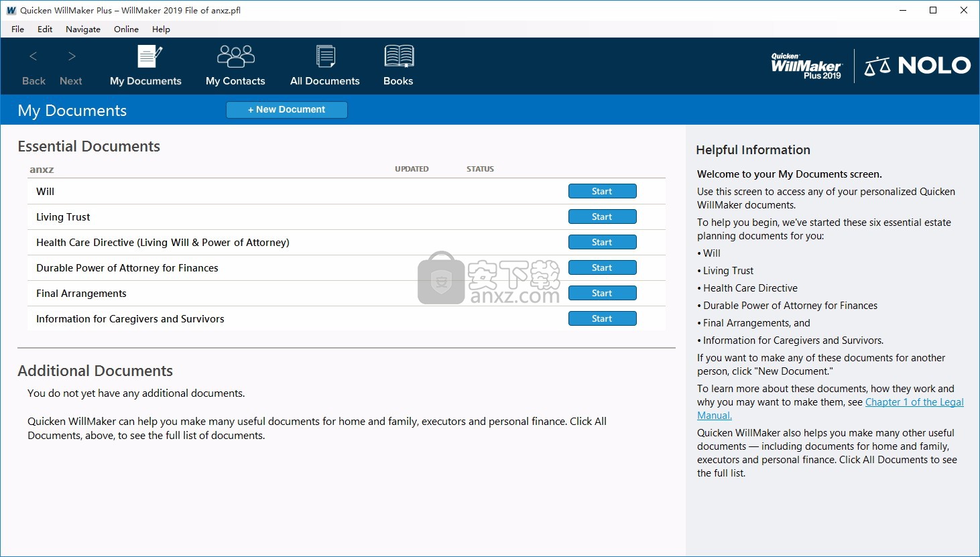
Task: Close the WillMaker window
Action: click(x=964, y=10)
